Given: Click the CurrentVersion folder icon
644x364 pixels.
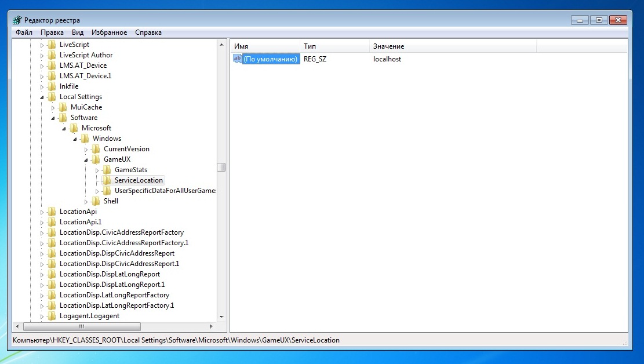Looking at the screenshot, I should point(96,149).
